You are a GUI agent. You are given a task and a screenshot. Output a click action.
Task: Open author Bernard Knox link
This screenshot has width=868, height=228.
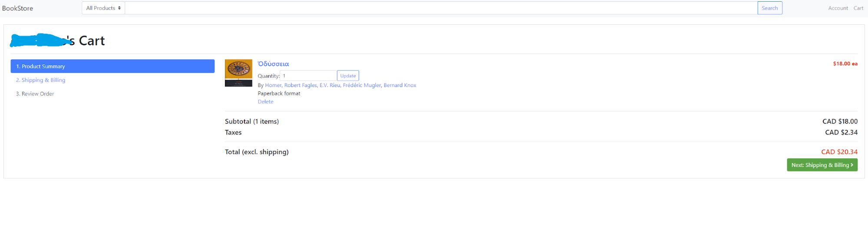[x=399, y=85]
